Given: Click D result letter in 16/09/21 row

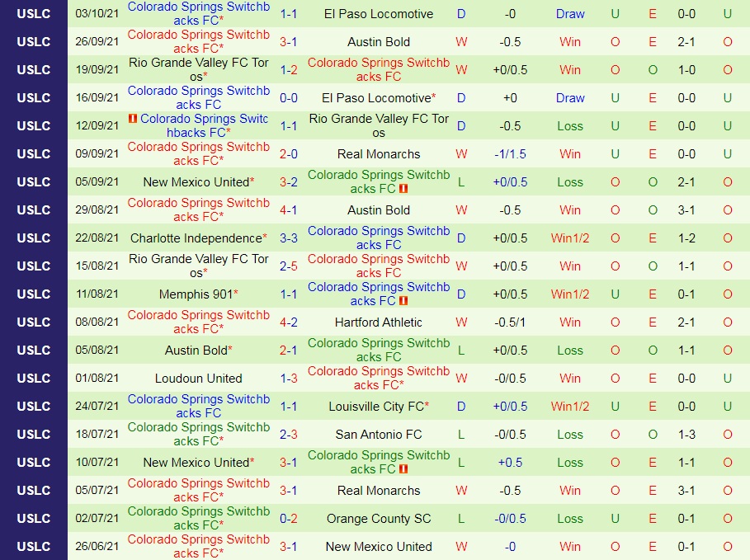Looking at the screenshot, I should pyautogui.click(x=461, y=98).
